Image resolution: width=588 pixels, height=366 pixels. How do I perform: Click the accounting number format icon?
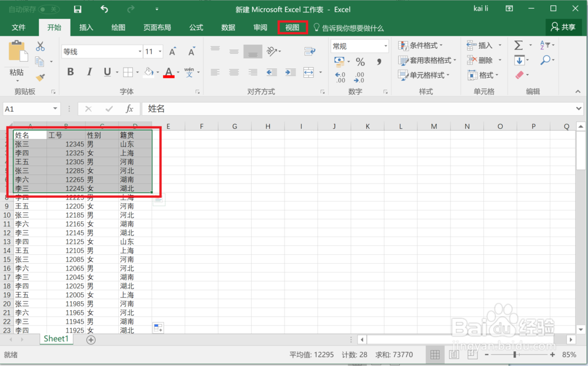[339, 61]
